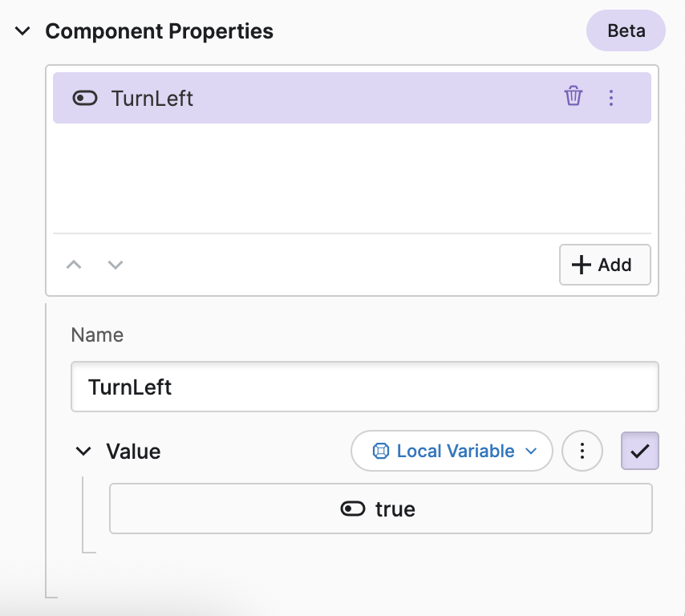Open the circular more options button beside Value
Viewport: 685px width, 616px height.
[x=582, y=451]
